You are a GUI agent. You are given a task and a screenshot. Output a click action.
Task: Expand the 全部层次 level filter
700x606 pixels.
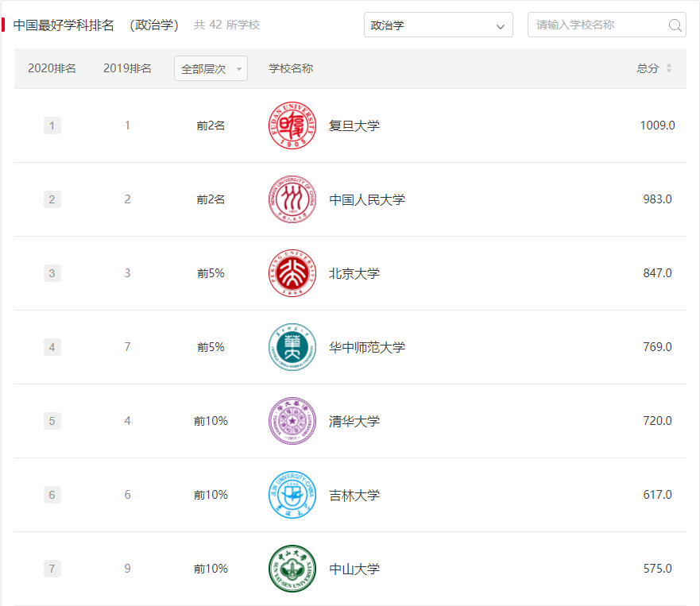coord(211,69)
